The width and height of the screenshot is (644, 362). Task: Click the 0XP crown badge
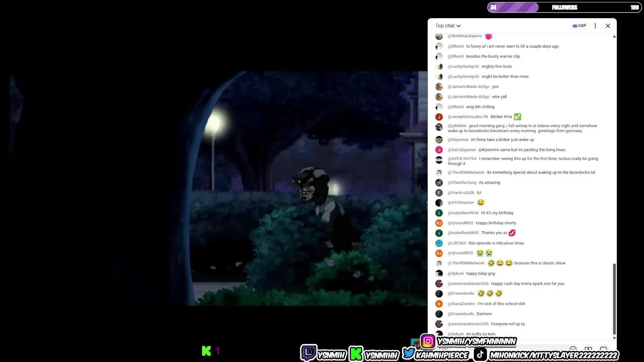[579, 26]
